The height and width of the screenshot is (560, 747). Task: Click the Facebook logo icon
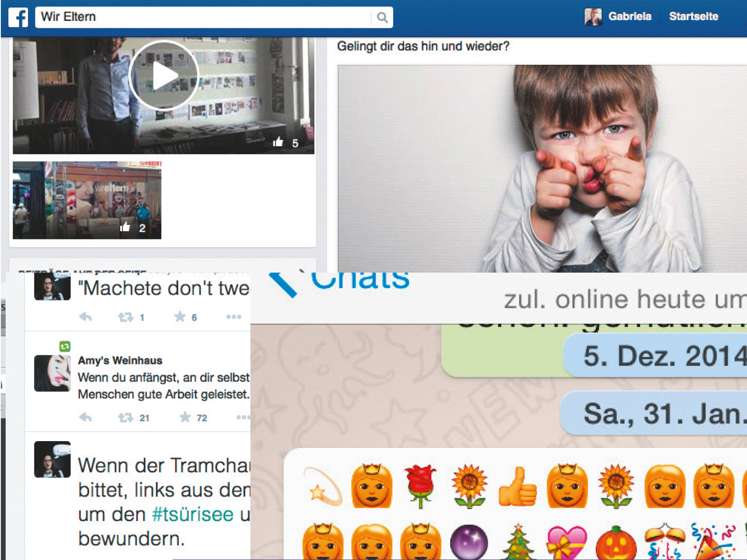pos(18,17)
